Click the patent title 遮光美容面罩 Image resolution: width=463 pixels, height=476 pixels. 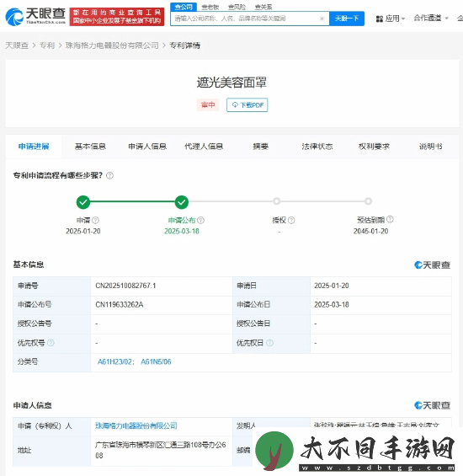click(x=231, y=83)
